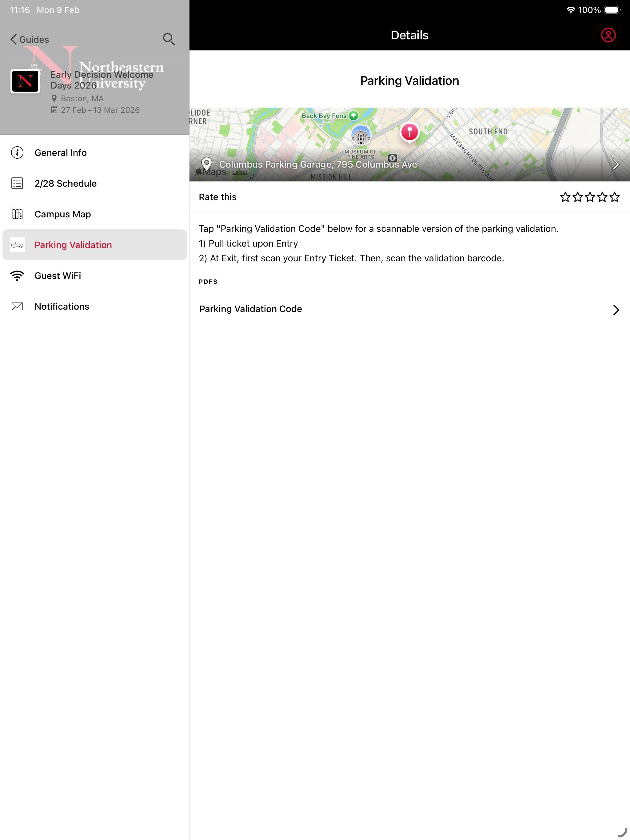Expand the map location chevron
This screenshot has height=840, width=630.
[616, 164]
